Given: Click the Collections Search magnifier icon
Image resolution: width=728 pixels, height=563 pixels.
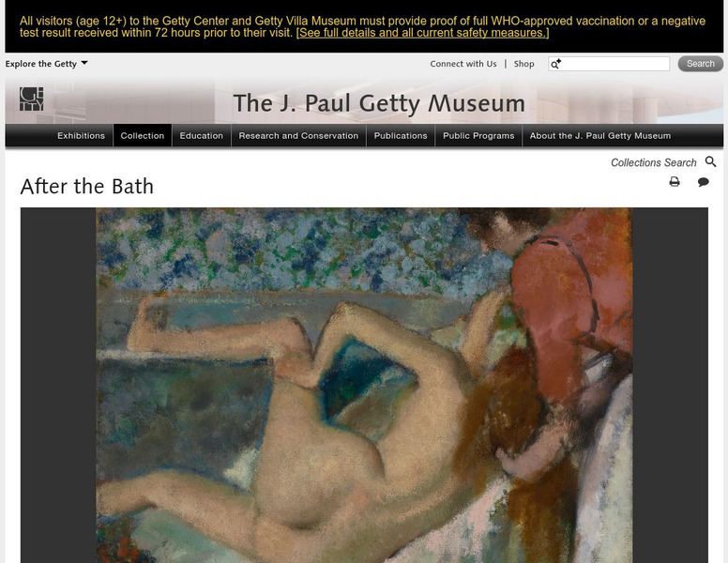Looking at the screenshot, I should 710,161.
